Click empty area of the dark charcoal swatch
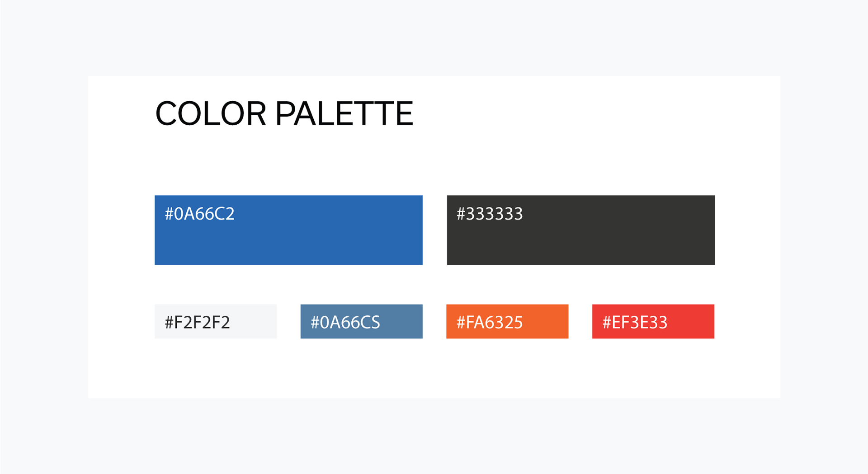The width and height of the screenshot is (868, 474). coord(610,244)
